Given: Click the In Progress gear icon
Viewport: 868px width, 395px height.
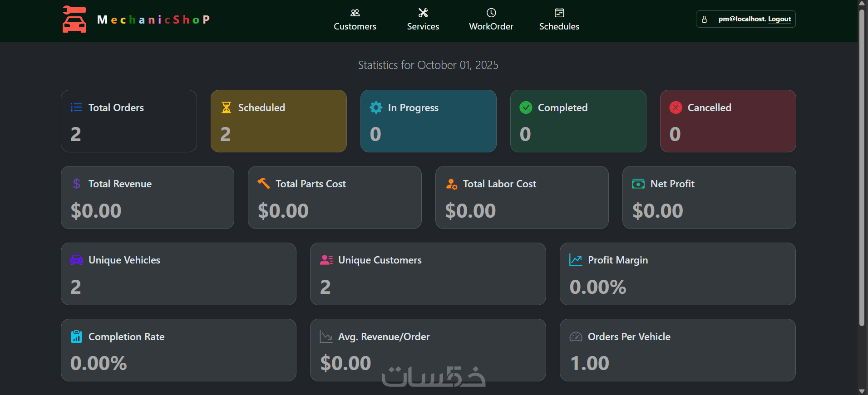Looking at the screenshot, I should click(x=376, y=107).
